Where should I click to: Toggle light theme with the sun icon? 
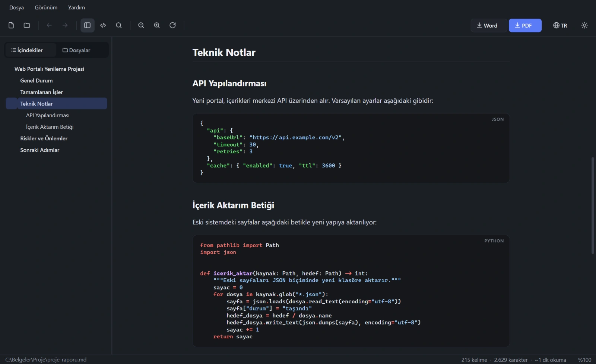[x=584, y=25]
